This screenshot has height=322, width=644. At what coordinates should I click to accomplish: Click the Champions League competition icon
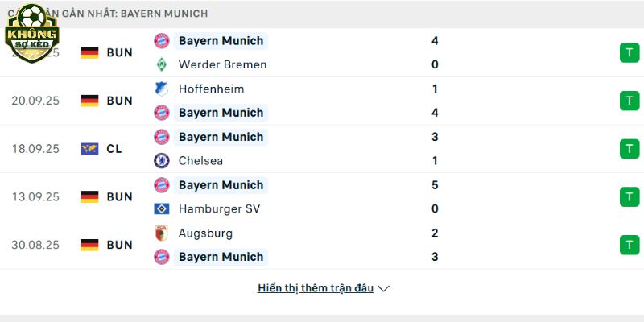[x=89, y=149]
